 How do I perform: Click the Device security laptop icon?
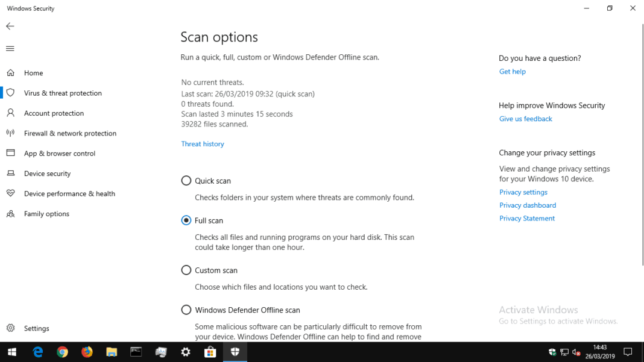(x=10, y=173)
